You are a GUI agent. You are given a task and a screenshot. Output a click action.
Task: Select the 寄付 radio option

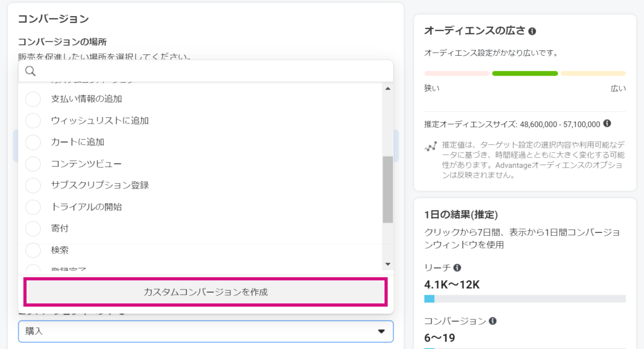33,228
